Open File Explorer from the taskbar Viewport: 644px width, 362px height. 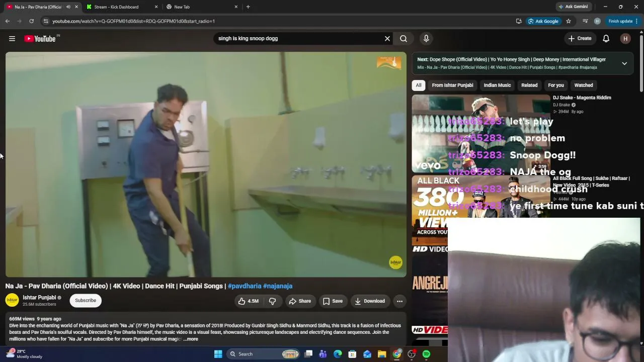(382, 354)
